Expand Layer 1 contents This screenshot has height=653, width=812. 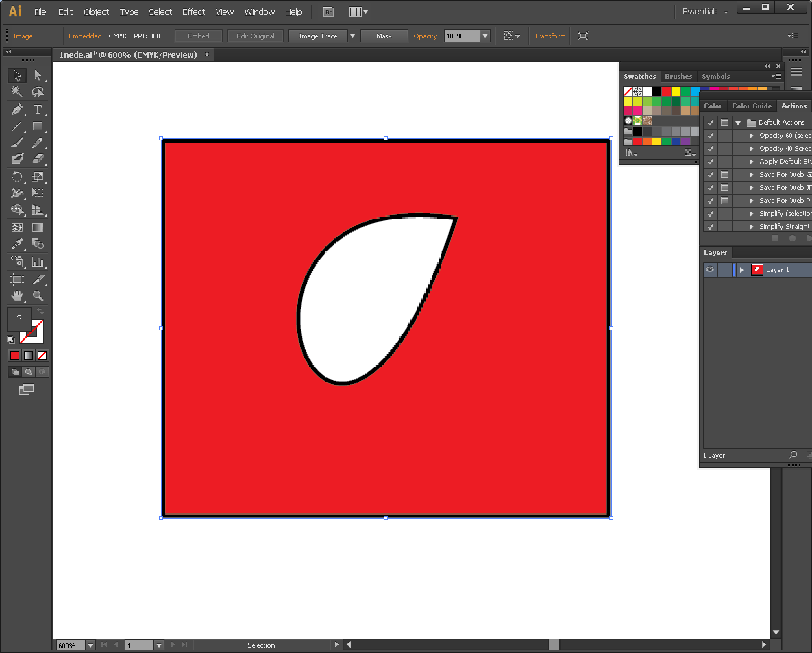[742, 270]
